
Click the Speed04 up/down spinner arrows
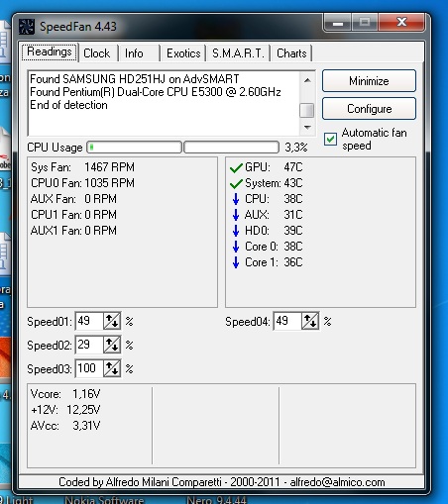coord(310,321)
